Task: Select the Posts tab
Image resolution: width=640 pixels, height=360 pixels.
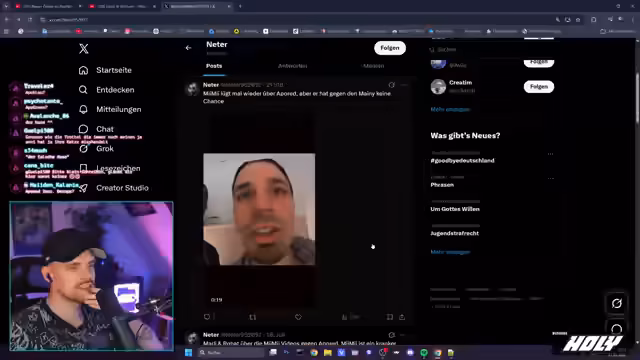Action: click(x=214, y=66)
